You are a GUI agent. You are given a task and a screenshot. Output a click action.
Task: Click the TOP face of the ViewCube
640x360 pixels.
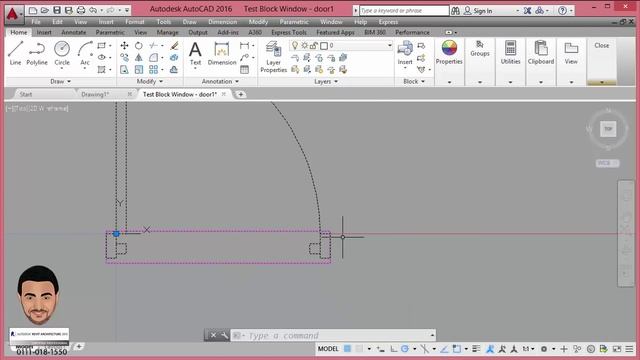pos(608,129)
